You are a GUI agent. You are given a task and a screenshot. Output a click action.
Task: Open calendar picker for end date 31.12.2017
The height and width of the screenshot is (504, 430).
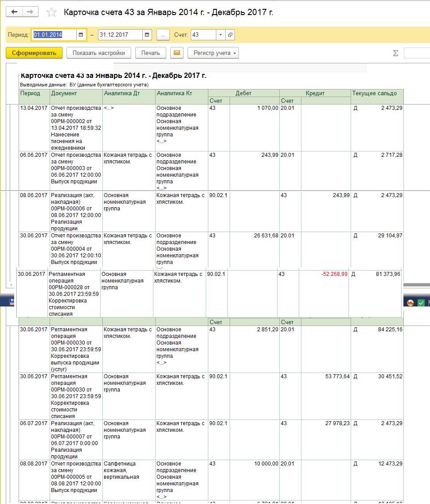pos(147,35)
